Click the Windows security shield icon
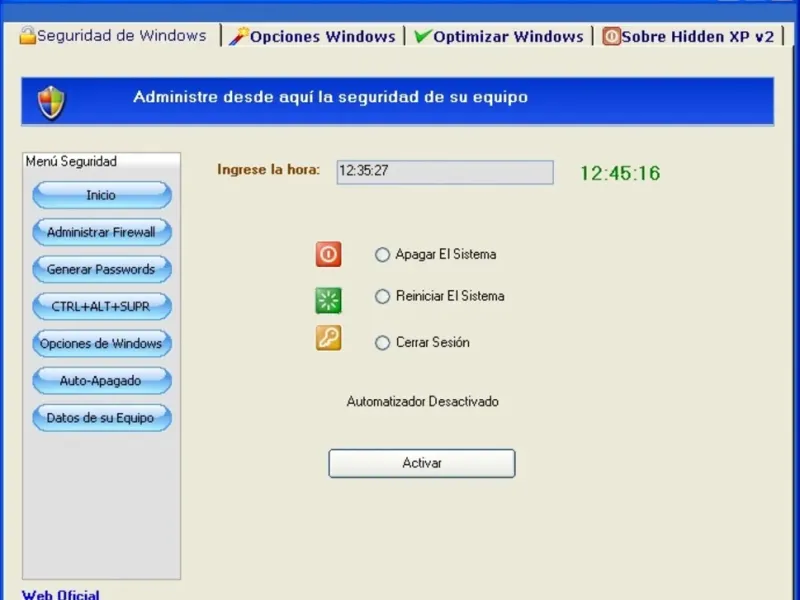Viewport: 800px width, 600px height. [x=52, y=103]
